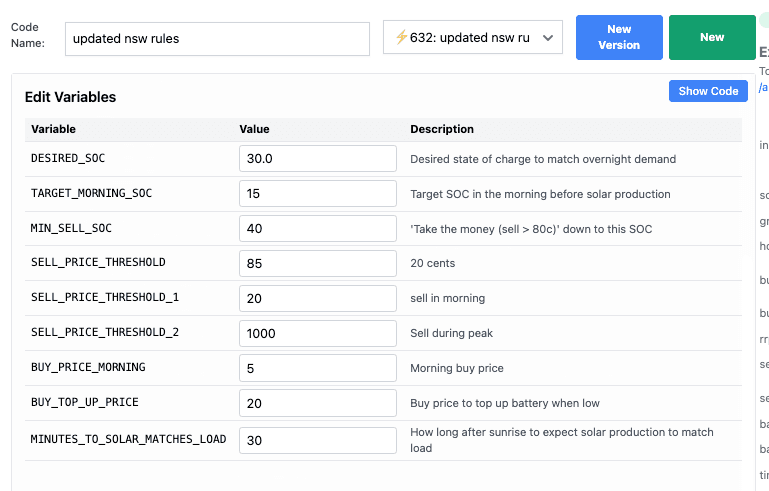Click the 'sell in morning' description text
Viewport: 769px width, 491px height.
[x=448, y=298]
